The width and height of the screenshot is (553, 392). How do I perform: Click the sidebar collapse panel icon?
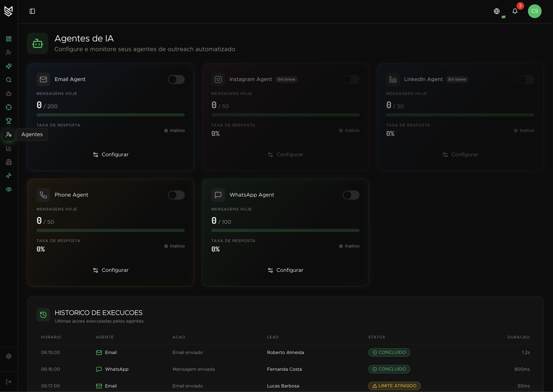pyautogui.click(x=32, y=11)
